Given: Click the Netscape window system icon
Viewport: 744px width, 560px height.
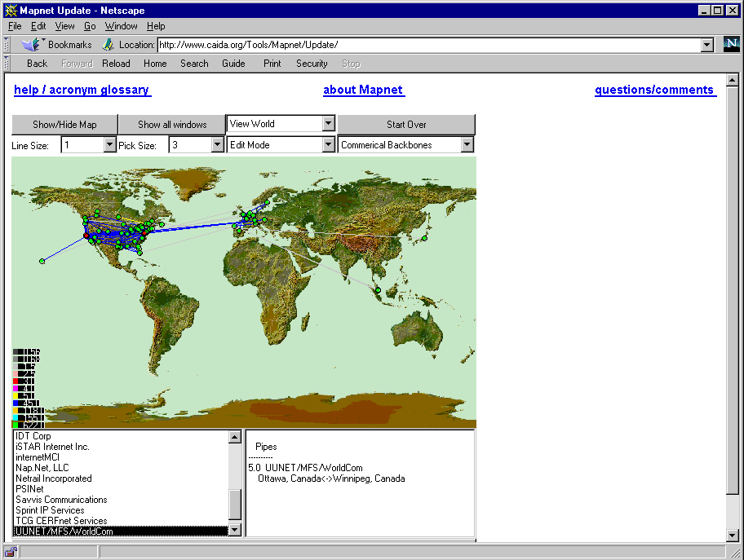Looking at the screenshot, I should [11, 10].
